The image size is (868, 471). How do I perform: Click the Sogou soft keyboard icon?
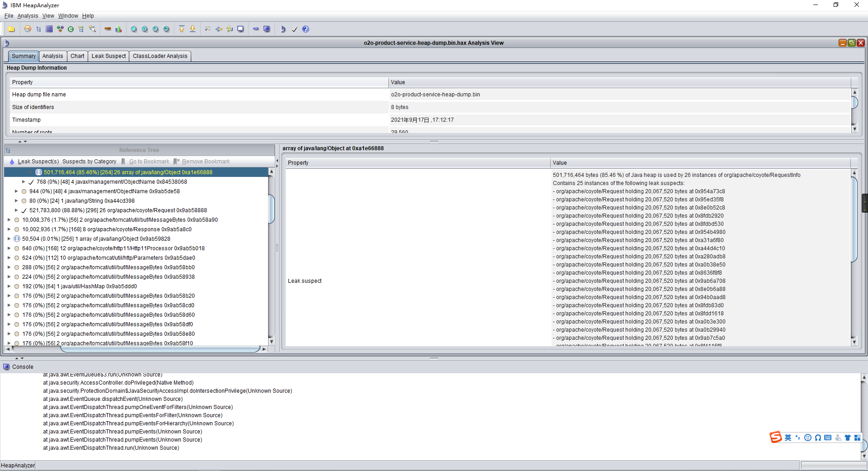pos(828,438)
